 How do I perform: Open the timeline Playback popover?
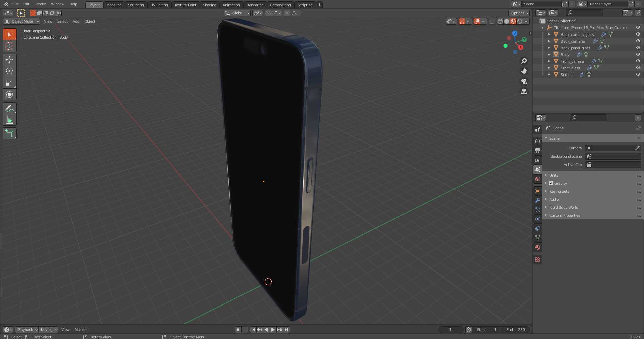pyautogui.click(x=27, y=330)
